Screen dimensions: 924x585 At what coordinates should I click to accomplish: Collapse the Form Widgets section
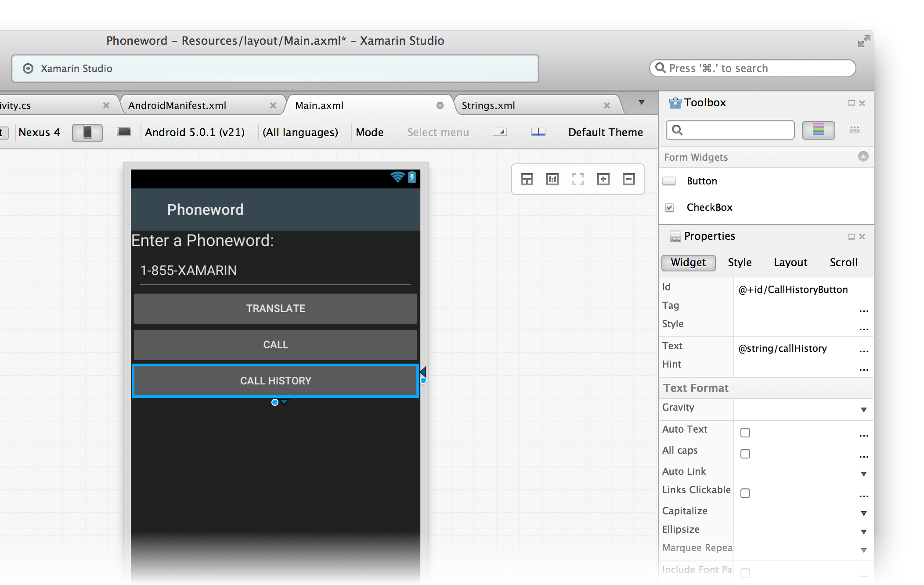863,157
